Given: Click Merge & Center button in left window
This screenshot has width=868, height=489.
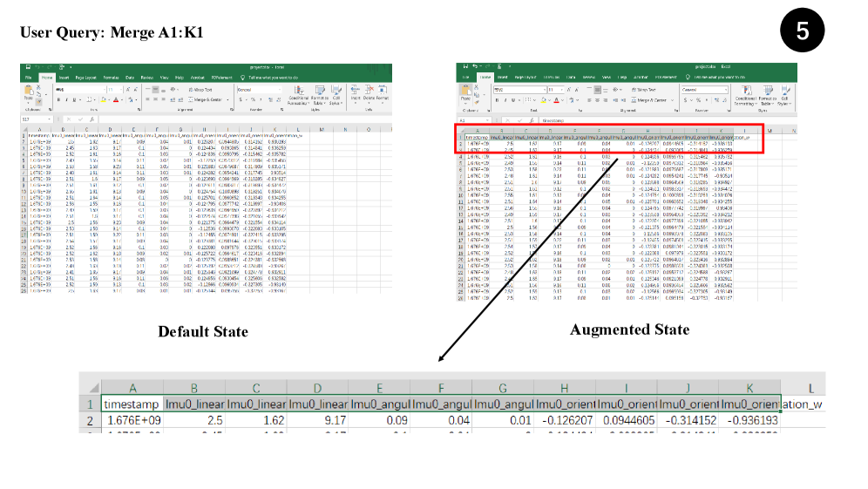Looking at the screenshot, I should pos(203,99).
